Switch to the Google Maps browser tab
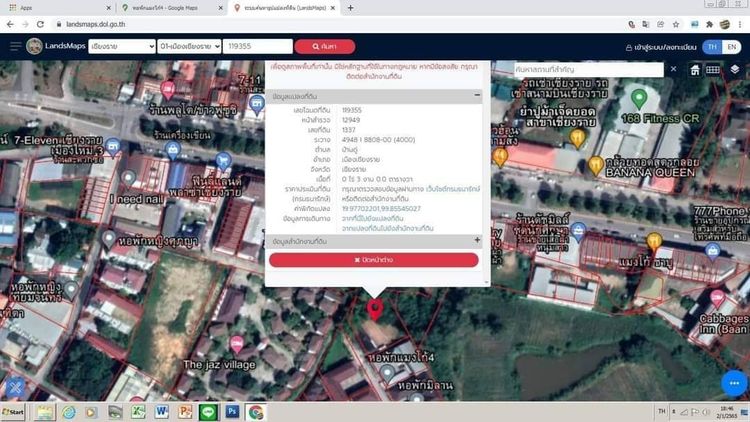The height and width of the screenshot is (422, 750). coord(168,8)
